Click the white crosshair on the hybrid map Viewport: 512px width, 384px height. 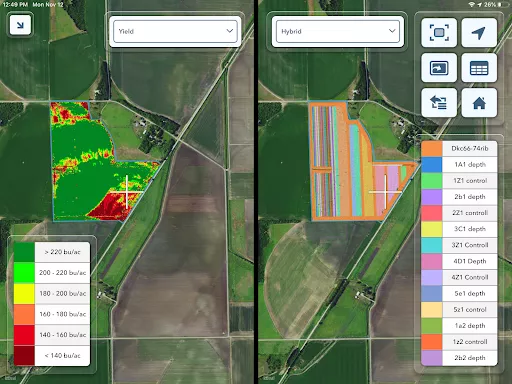click(386, 192)
